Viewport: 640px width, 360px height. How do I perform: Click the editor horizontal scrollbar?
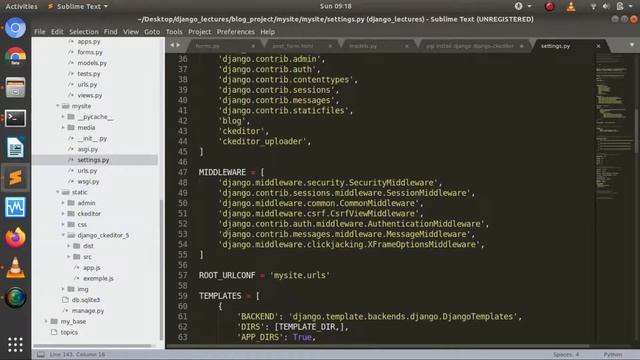(x=378, y=346)
